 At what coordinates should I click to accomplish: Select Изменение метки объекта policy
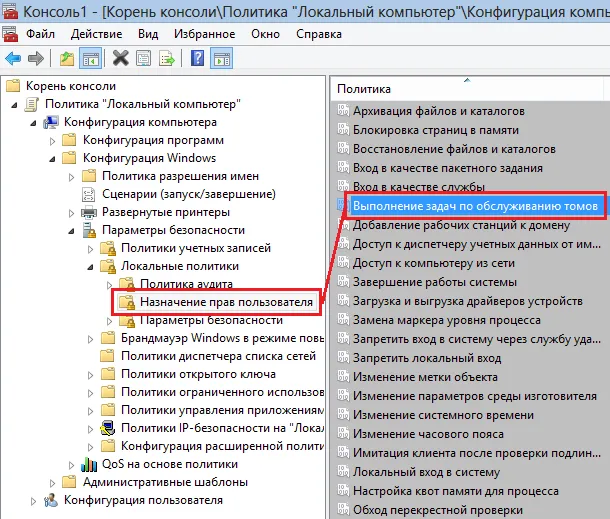click(425, 377)
